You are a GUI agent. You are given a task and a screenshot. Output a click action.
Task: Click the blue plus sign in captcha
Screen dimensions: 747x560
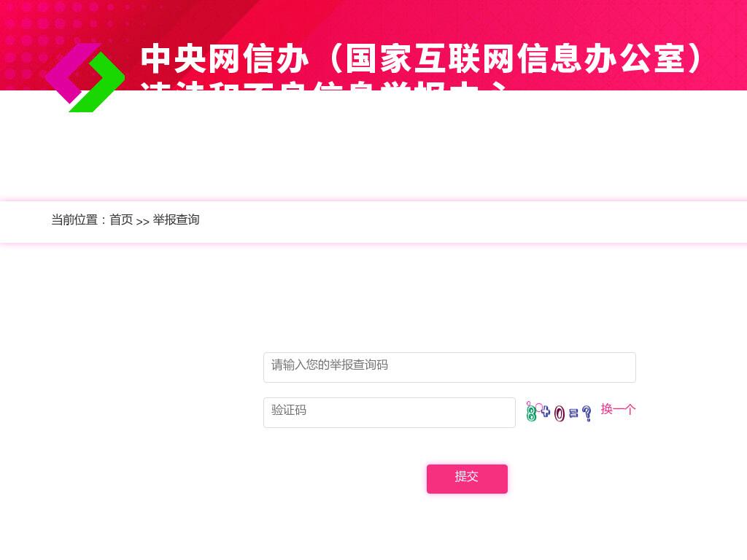(x=545, y=410)
